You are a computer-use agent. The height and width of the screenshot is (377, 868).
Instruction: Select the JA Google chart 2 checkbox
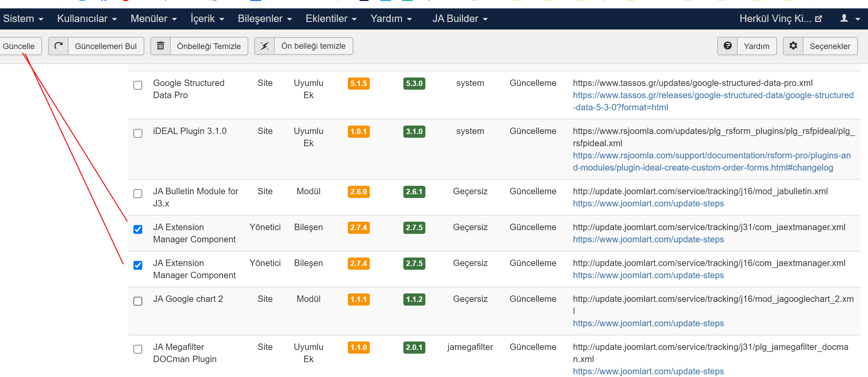click(x=138, y=301)
